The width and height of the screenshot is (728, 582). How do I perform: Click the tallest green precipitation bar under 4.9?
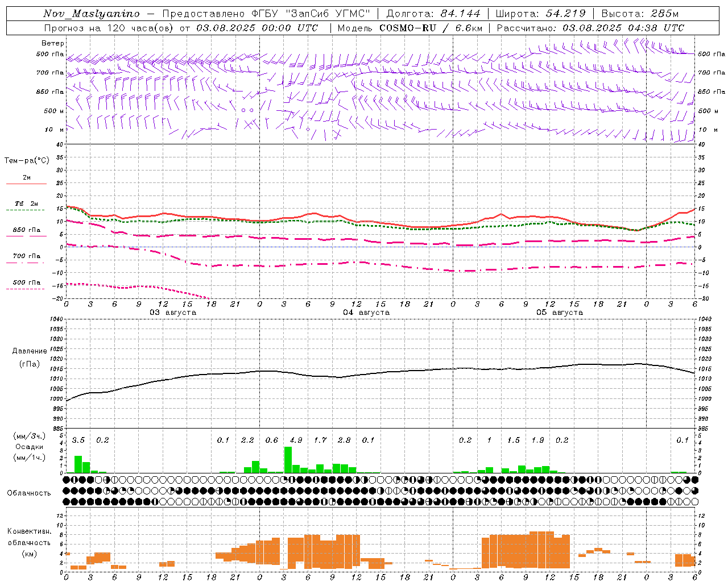point(288,460)
